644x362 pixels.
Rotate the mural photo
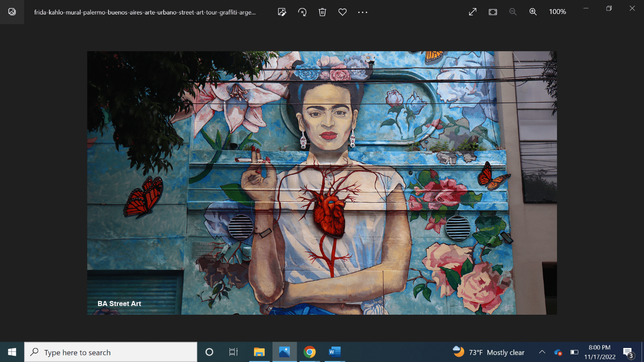pos(302,12)
